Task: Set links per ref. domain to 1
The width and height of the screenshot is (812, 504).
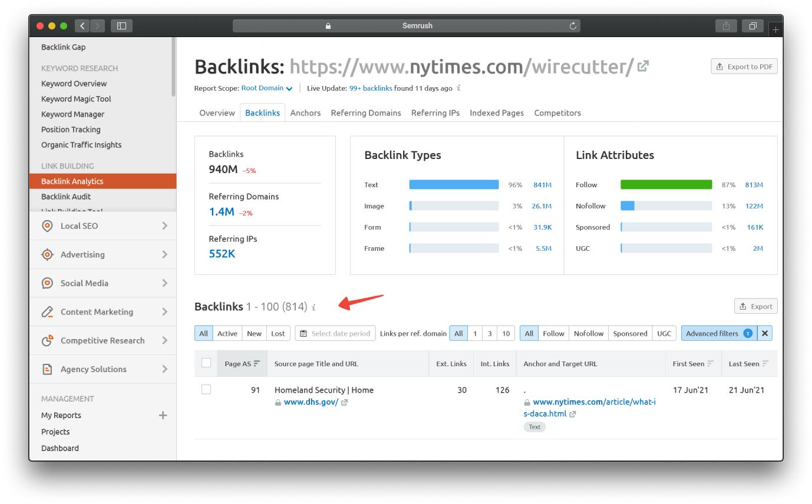Action: (475, 333)
